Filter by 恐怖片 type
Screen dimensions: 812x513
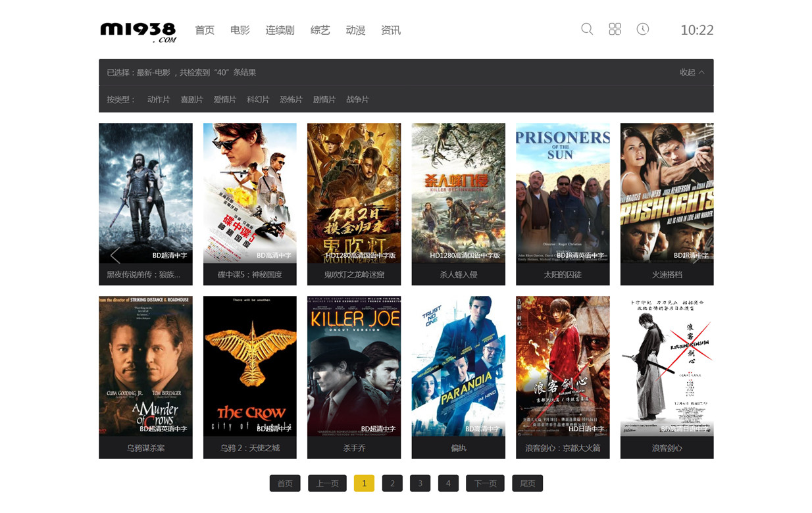pos(291,99)
